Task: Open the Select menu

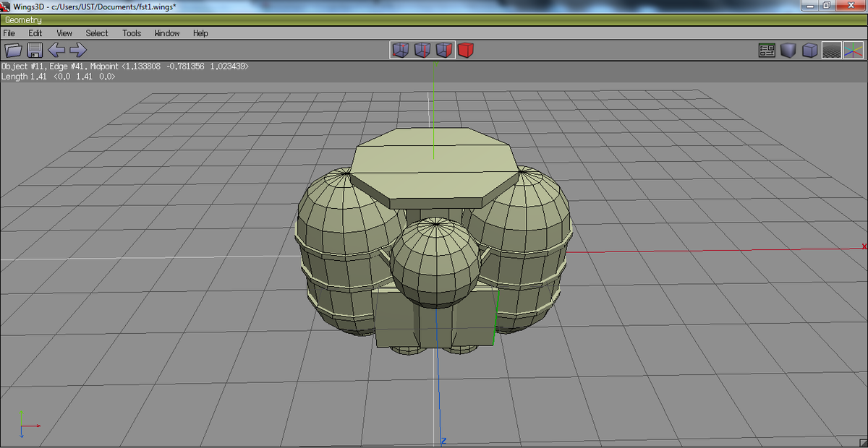Action: (97, 33)
